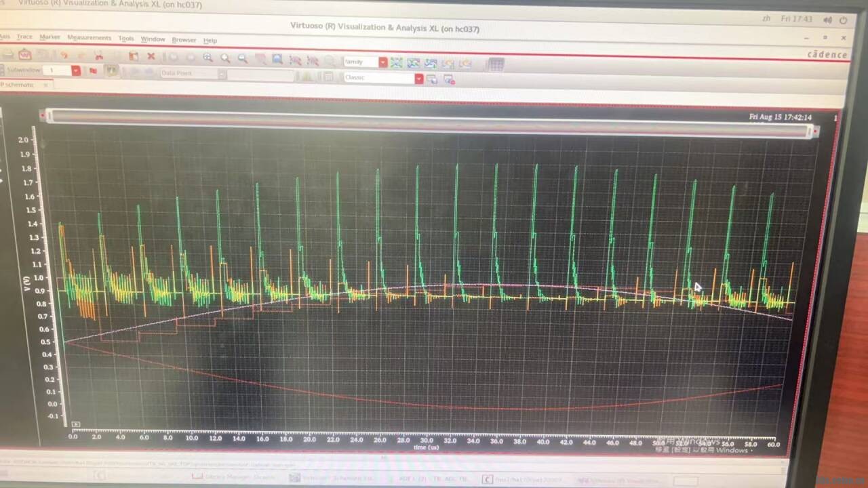Open the Measurements menu
This screenshot has height=488, width=868.
89,38
